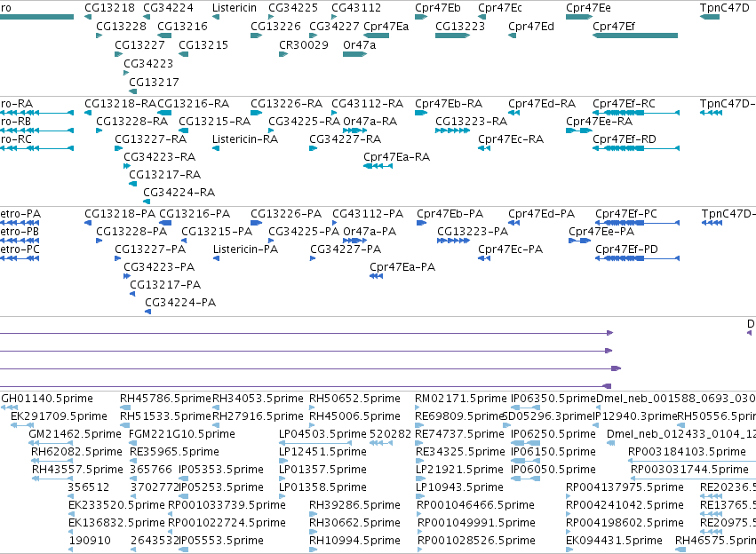Select the CG13227 gene label
The height and width of the screenshot is (554, 756).
[x=139, y=44]
